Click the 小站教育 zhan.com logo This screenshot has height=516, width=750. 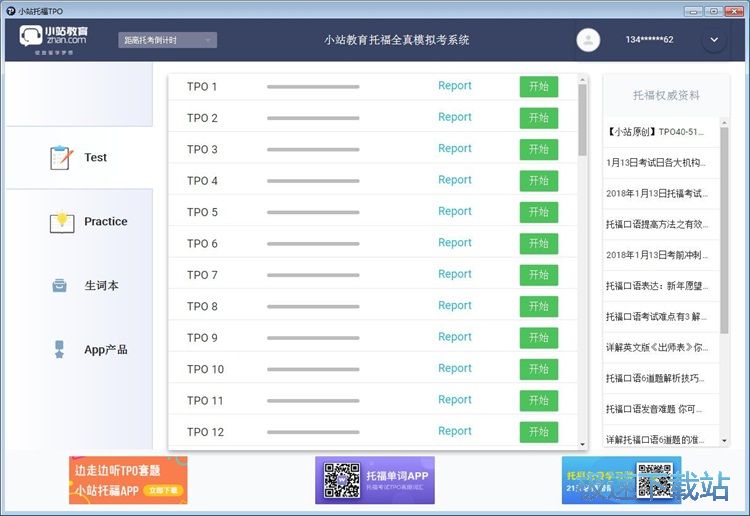click(x=54, y=40)
